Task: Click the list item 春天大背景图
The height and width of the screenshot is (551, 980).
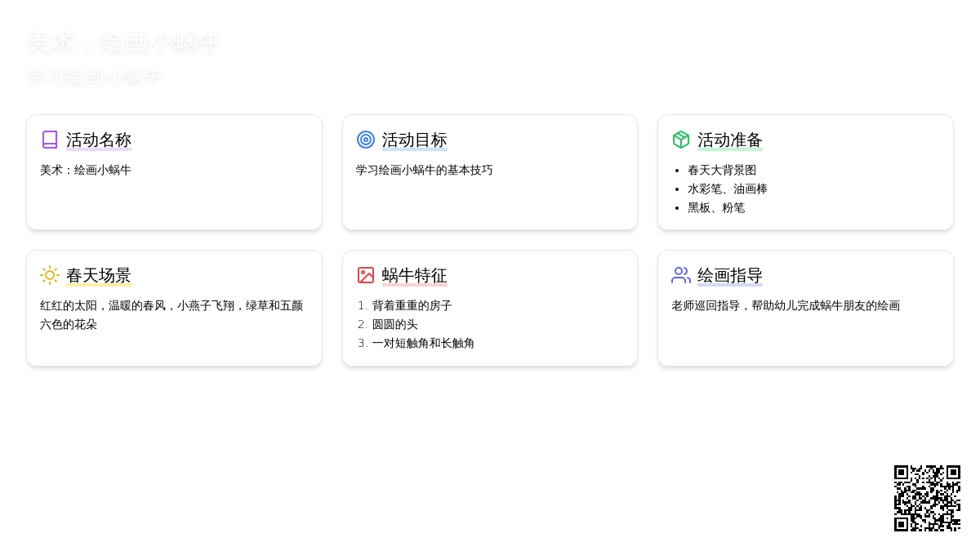Action: (x=722, y=170)
